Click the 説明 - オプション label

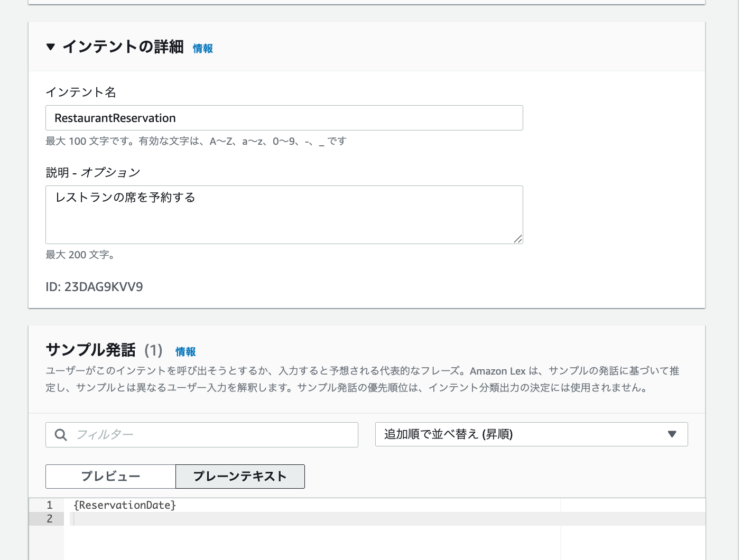point(93,173)
